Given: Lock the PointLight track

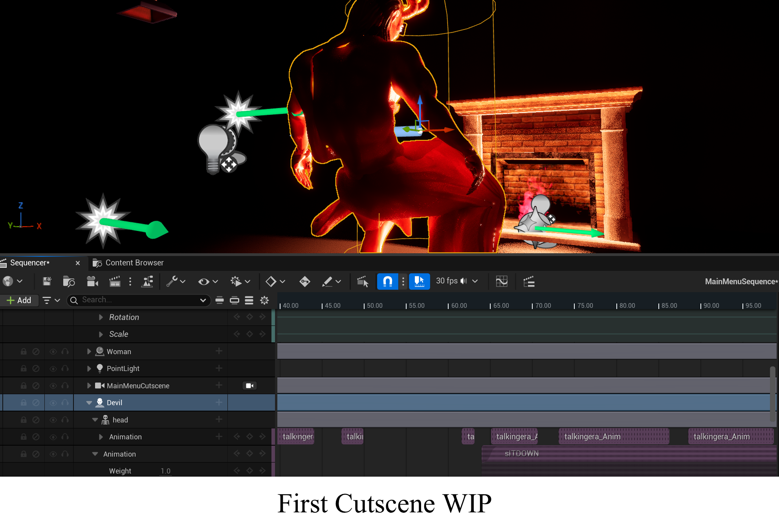Looking at the screenshot, I should [24, 368].
